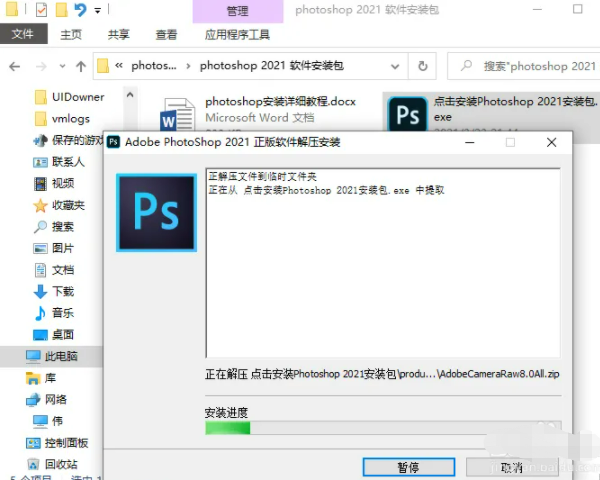Screen dimensions: 600x480
Task: Click the 安装进度 progress bar
Action: 383,428
